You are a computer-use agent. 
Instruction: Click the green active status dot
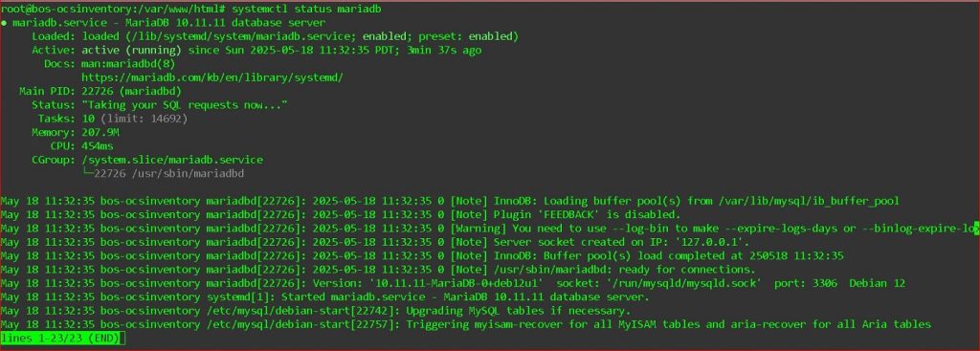(x=4, y=23)
